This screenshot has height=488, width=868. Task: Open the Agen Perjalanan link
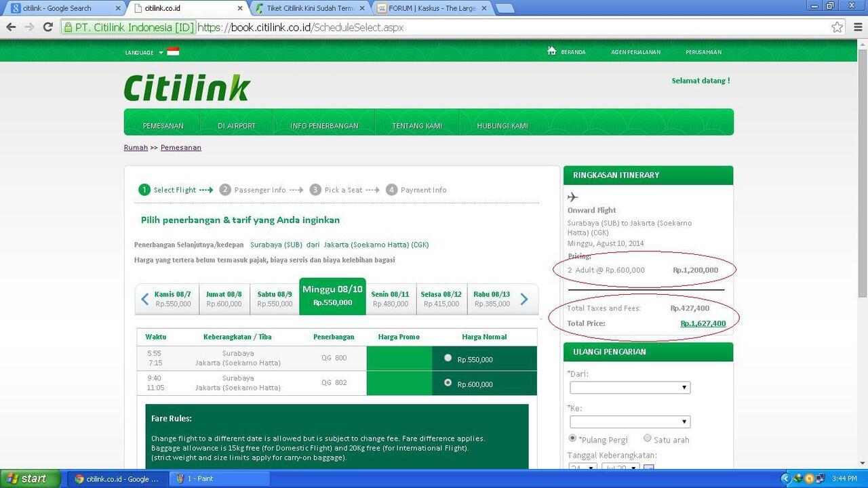tap(635, 52)
